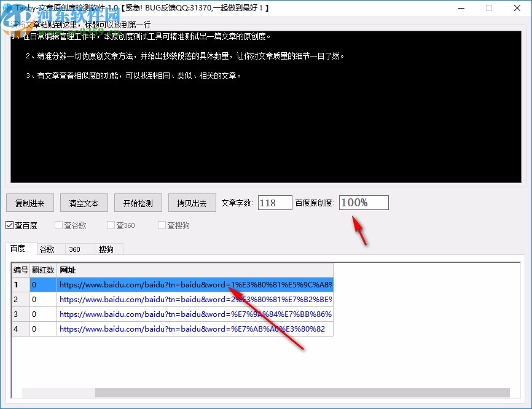This screenshot has width=532, height=409.
Task: Open Baidu link in row 4
Action: [195, 329]
